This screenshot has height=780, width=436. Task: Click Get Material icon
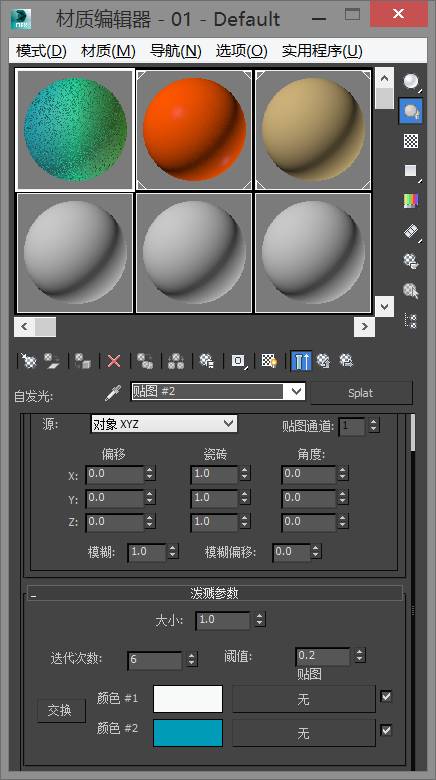pos(29,361)
